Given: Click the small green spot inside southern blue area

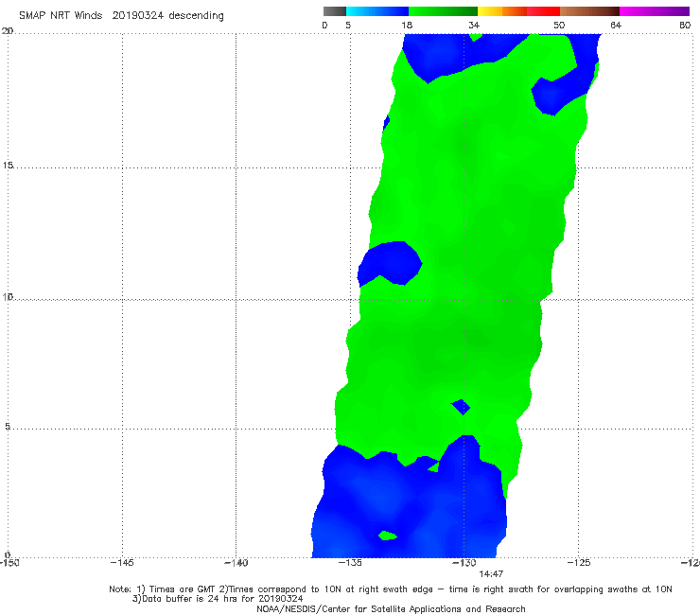Looking at the screenshot, I should (388, 536).
